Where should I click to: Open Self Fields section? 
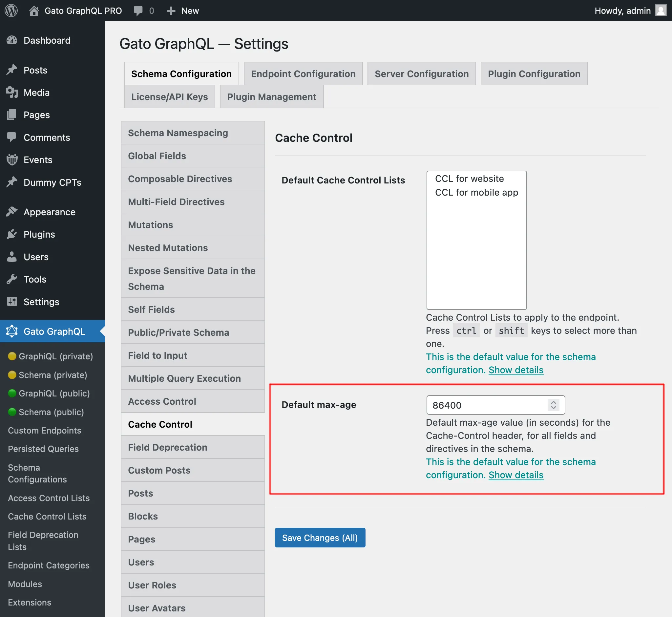pos(193,309)
